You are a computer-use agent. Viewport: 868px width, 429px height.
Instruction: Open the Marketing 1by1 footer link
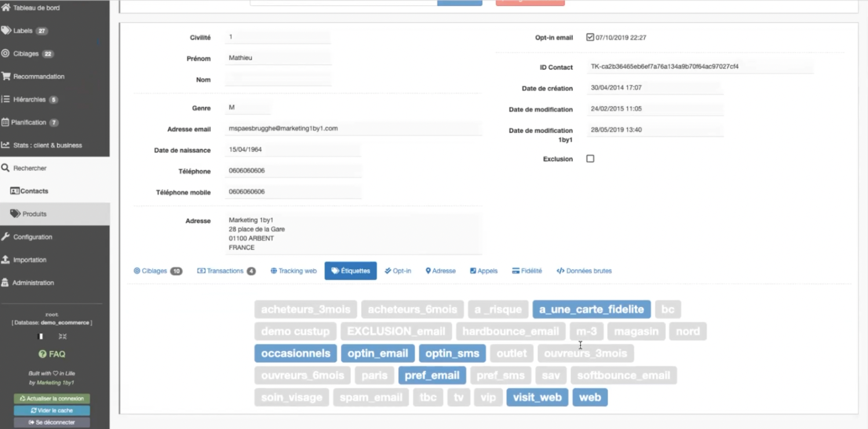coord(55,383)
